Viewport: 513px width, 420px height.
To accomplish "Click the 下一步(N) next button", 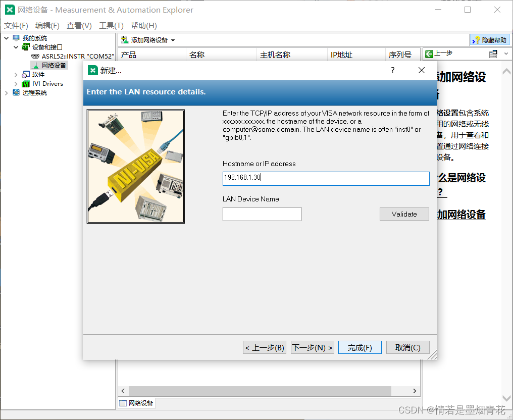I will coord(313,347).
